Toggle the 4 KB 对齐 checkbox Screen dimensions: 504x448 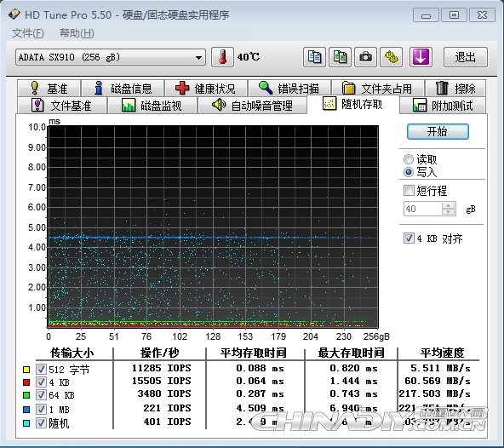(x=409, y=238)
